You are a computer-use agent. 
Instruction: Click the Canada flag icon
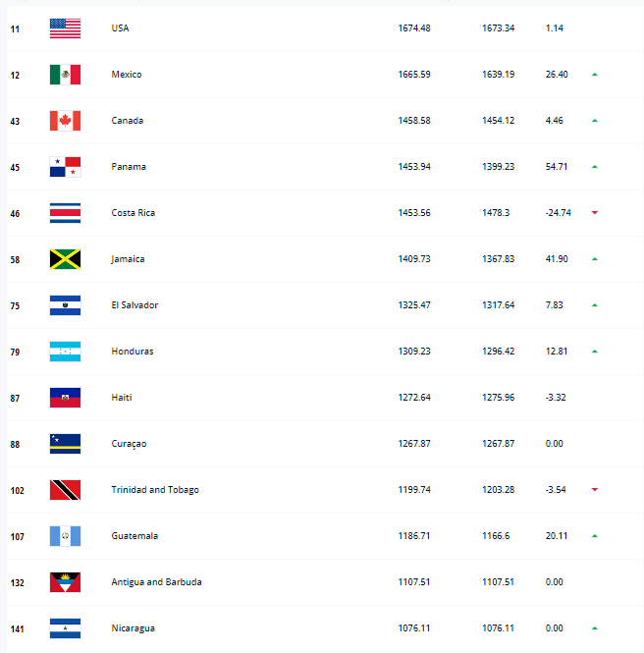click(65, 121)
